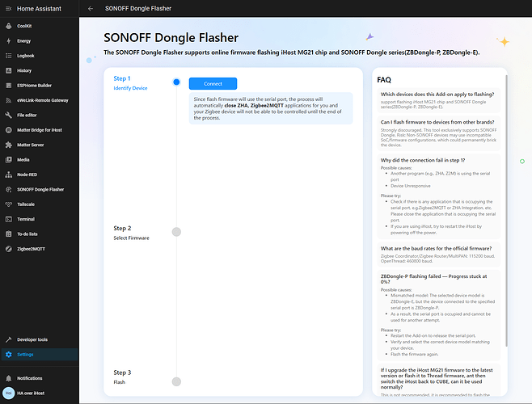Select the Node-RED menu label

[27, 175]
